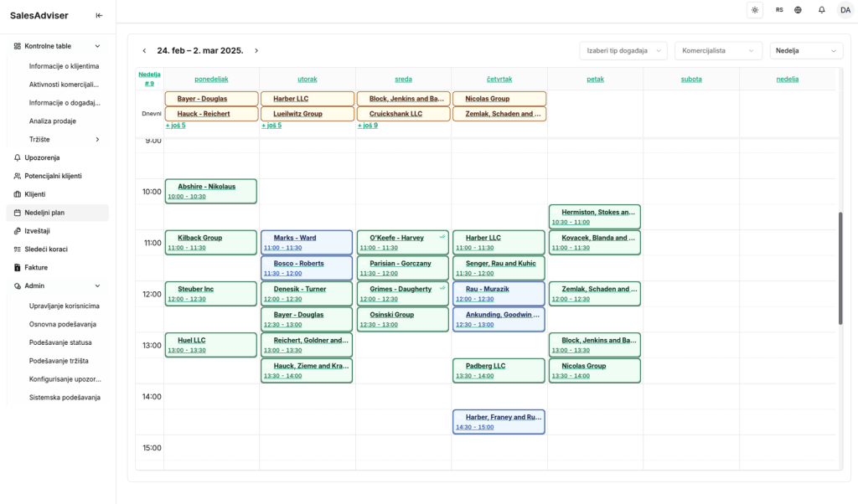The width and height of the screenshot is (858, 504).
Task: Click the calendar vertical scrollbar
Action: pos(840,268)
